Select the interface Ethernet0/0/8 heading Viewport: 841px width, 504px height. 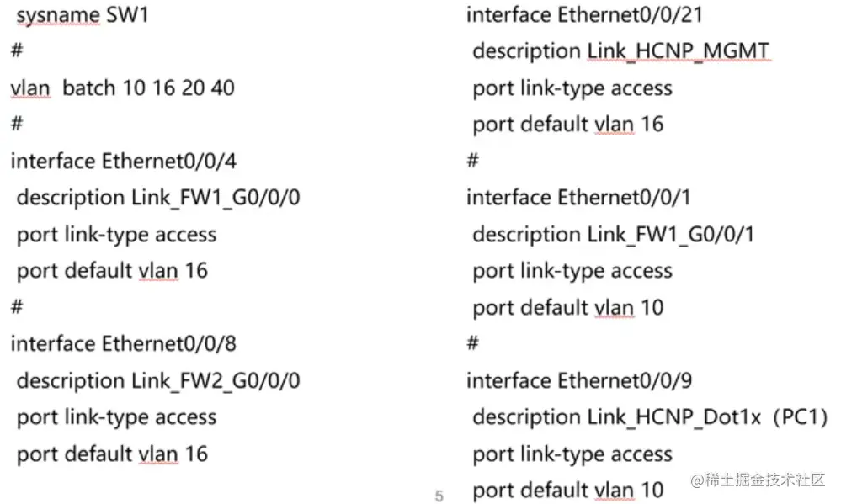(124, 343)
